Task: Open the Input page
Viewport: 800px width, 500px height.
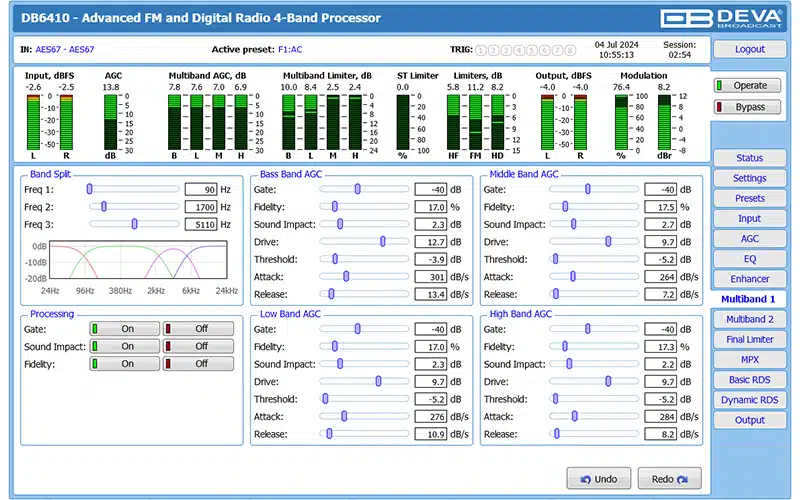Action: pyautogui.click(x=749, y=218)
